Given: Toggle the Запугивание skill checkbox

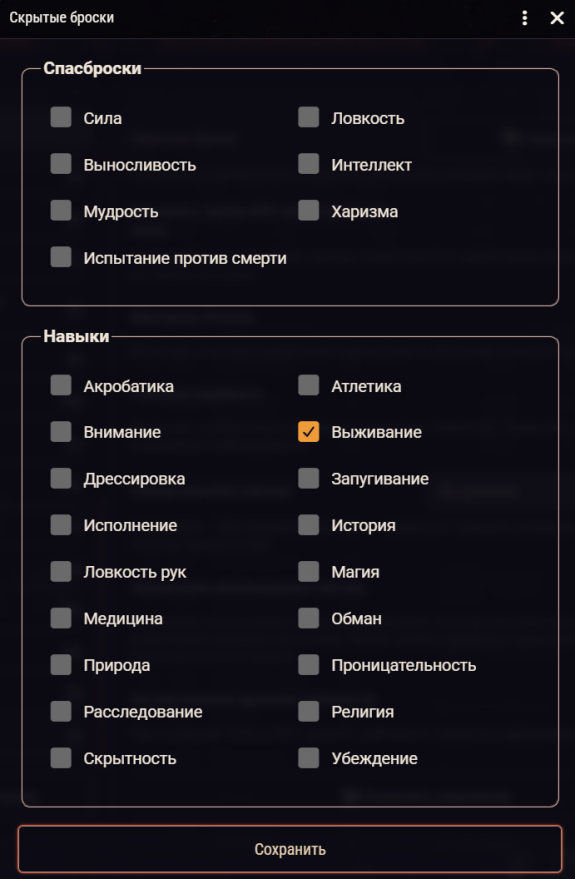Looking at the screenshot, I should pos(309,479).
